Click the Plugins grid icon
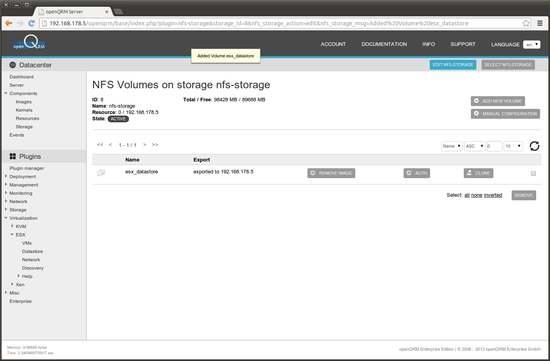 tap(13, 156)
